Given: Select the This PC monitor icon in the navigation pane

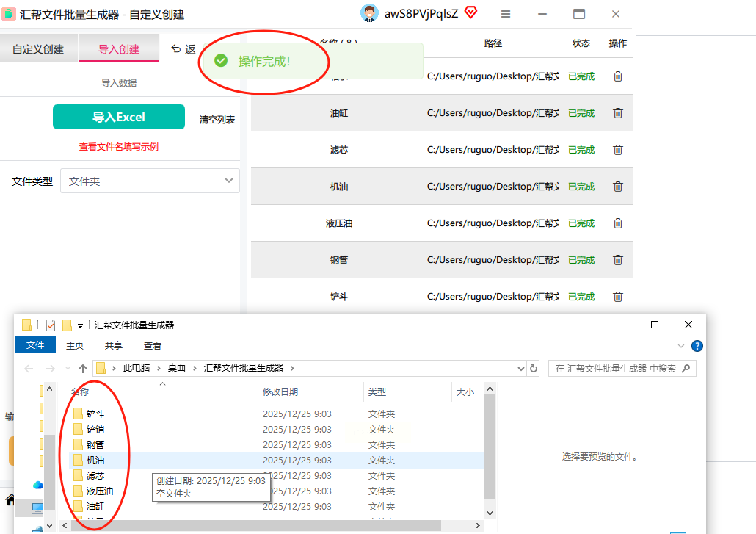Looking at the screenshot, I should [x=37, y=508].
